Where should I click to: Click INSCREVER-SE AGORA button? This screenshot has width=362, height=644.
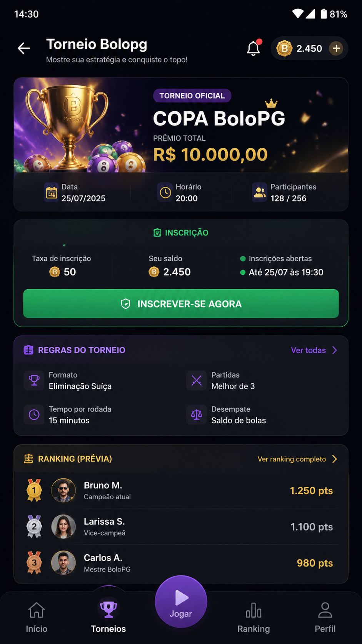pos(181,304)
